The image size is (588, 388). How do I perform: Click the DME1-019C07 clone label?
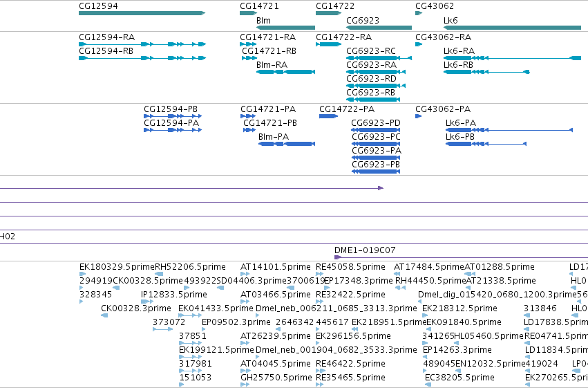click(365, 250)
